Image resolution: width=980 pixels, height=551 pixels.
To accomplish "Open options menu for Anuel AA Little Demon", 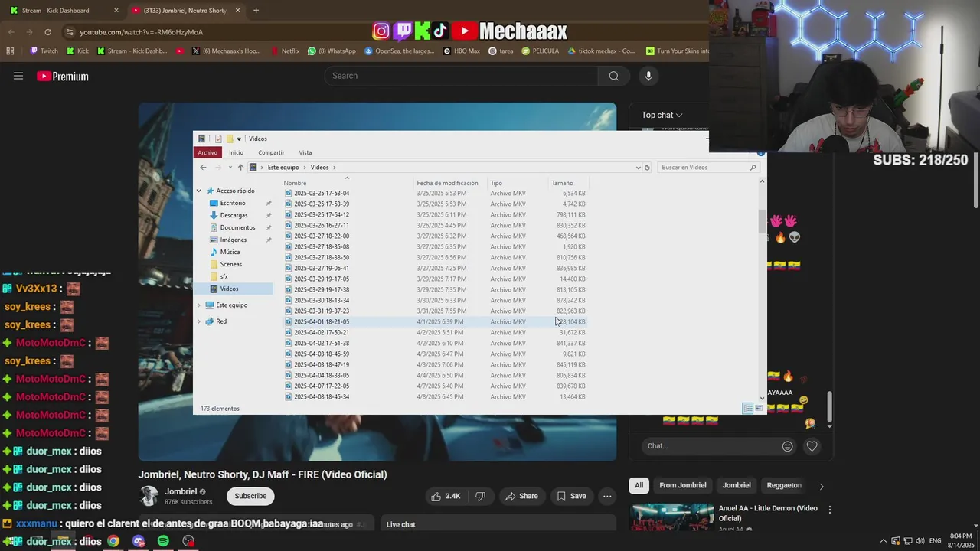I will pyautogui.click(x=829, y=509).
